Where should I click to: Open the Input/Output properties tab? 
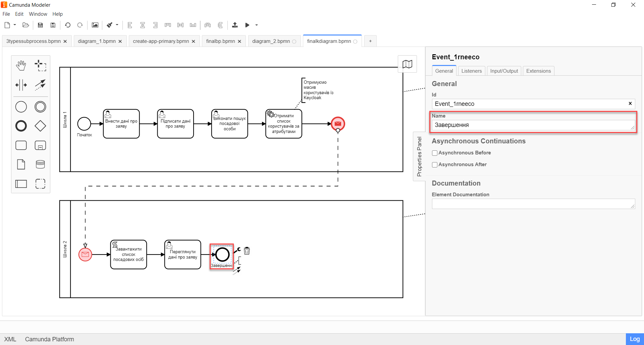click(504, 71)
